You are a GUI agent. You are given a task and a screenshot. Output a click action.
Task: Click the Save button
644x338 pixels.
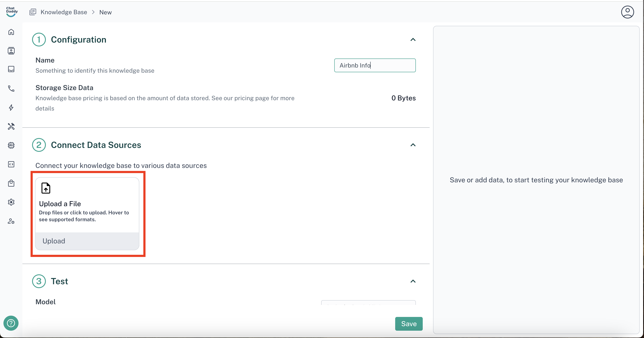click(409, 324)
